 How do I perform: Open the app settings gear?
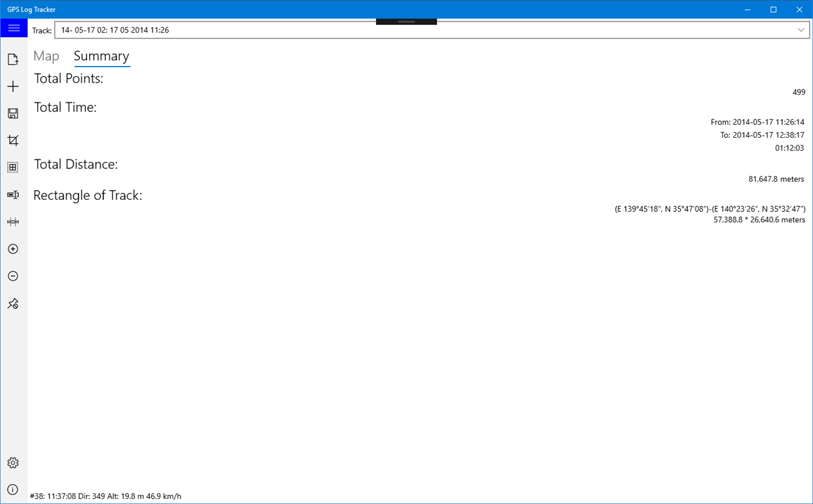tap(13, 462)
